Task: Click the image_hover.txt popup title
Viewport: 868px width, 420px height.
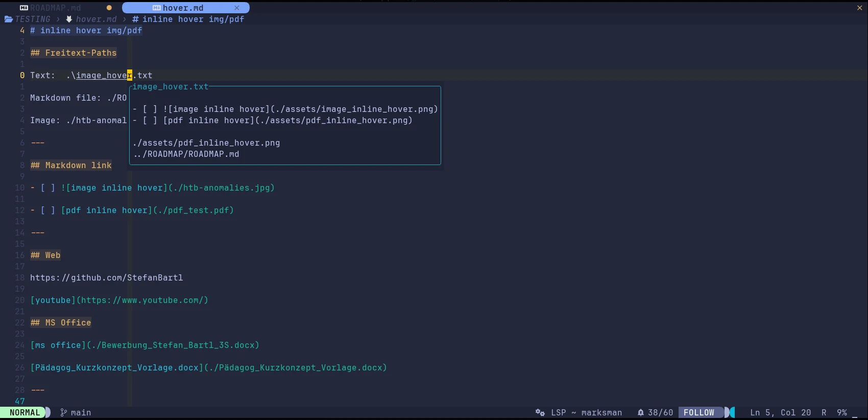Action: coord(171,86)
